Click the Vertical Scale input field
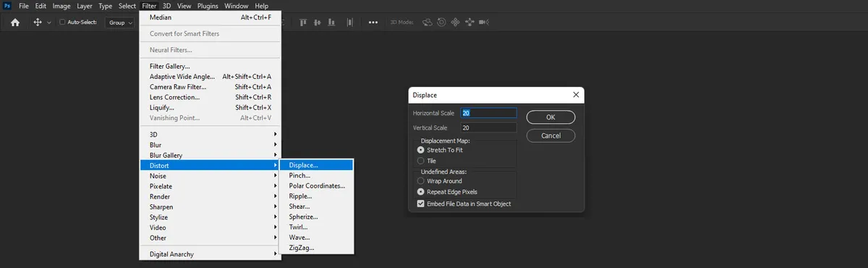The width and height of the screenshot is (868, 268). tap(489, 127)
